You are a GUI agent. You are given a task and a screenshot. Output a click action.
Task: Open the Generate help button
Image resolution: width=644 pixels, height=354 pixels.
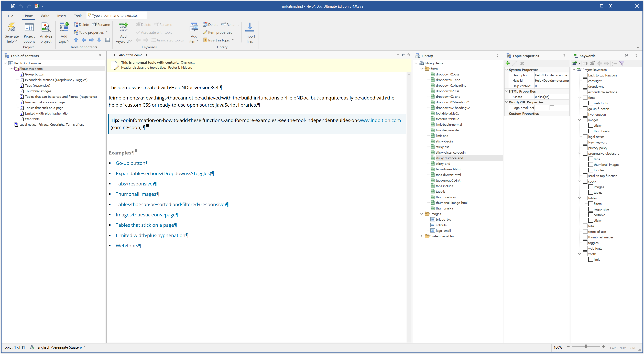[12, 33]
